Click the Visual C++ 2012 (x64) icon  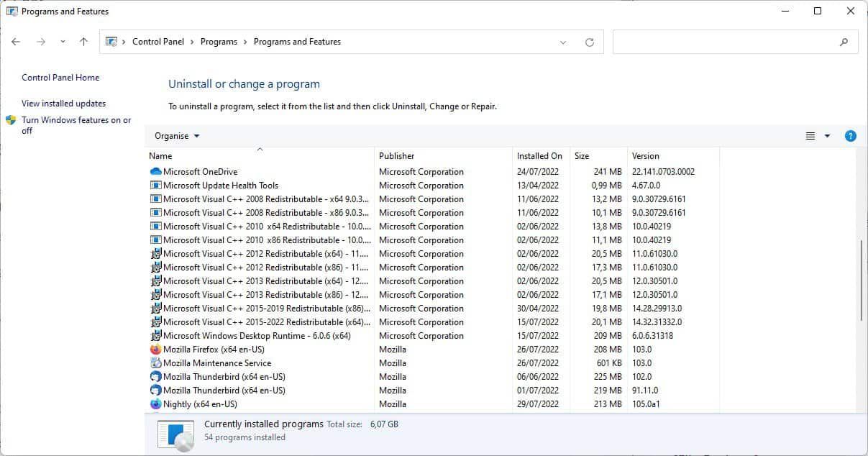(x=156, y=254)
